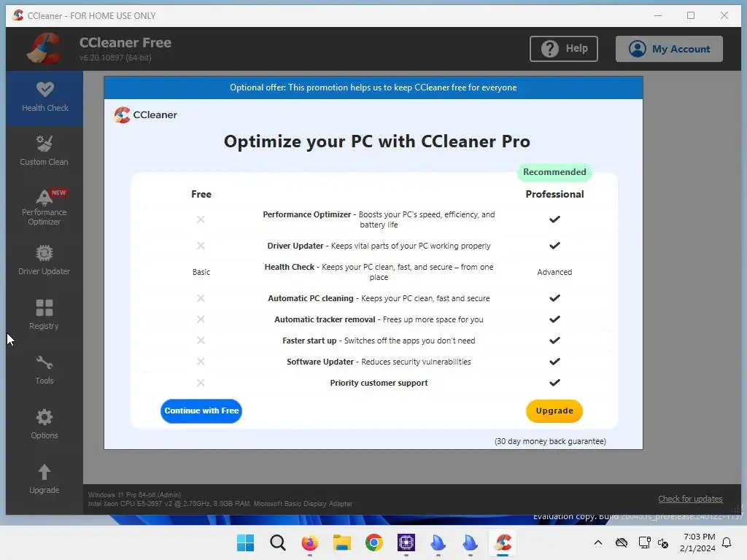Click the Optimize your PC headline
The image size is (747, 560).
click(x=377, y=141)
